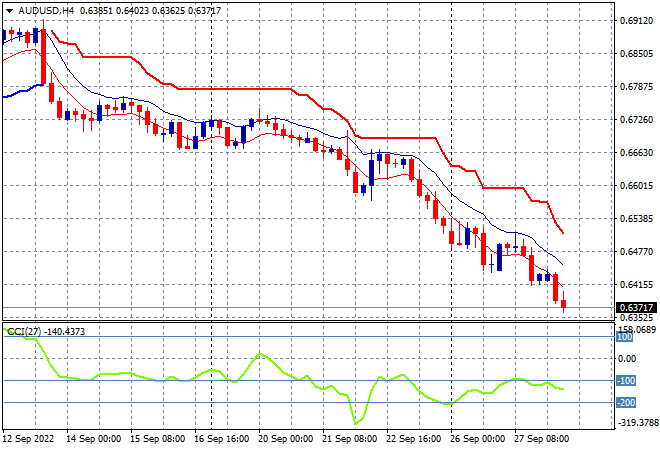Image resolution: width=660 pixels, height=450 pixels.
Task: Select the green CCI line at its lowest trough
Action: tap(356, 423)
